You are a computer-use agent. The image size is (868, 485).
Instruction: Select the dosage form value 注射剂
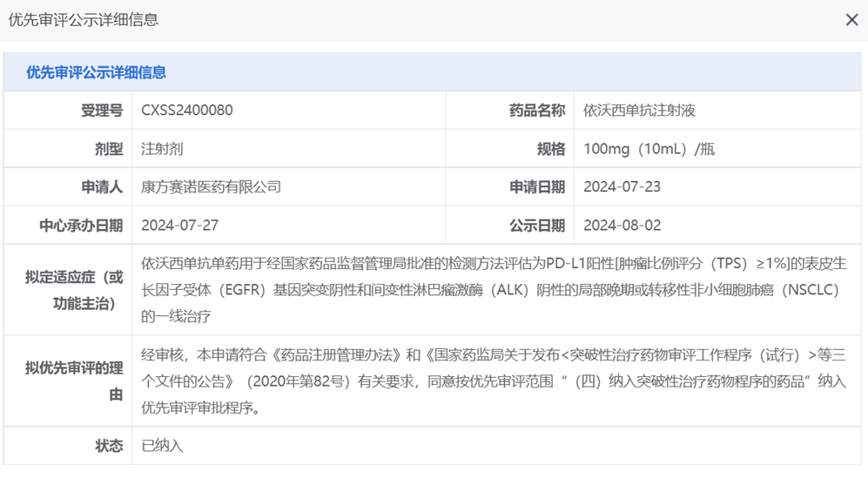click(x=162, y=149)
